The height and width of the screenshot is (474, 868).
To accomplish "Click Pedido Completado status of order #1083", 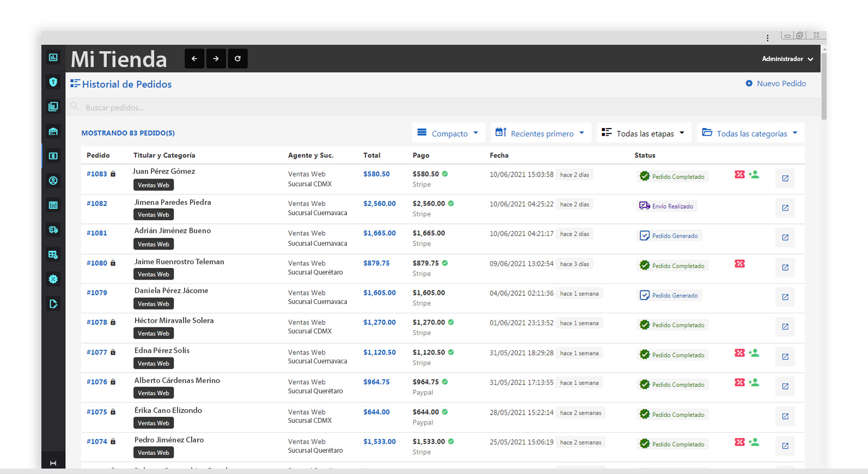I will (673, 177).
